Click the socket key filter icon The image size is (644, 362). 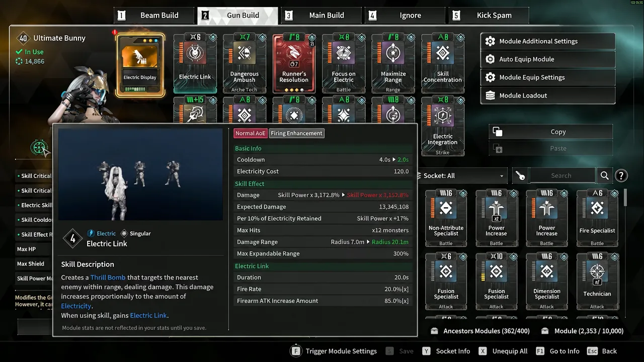pyautogui.click(x=520, y=175)
